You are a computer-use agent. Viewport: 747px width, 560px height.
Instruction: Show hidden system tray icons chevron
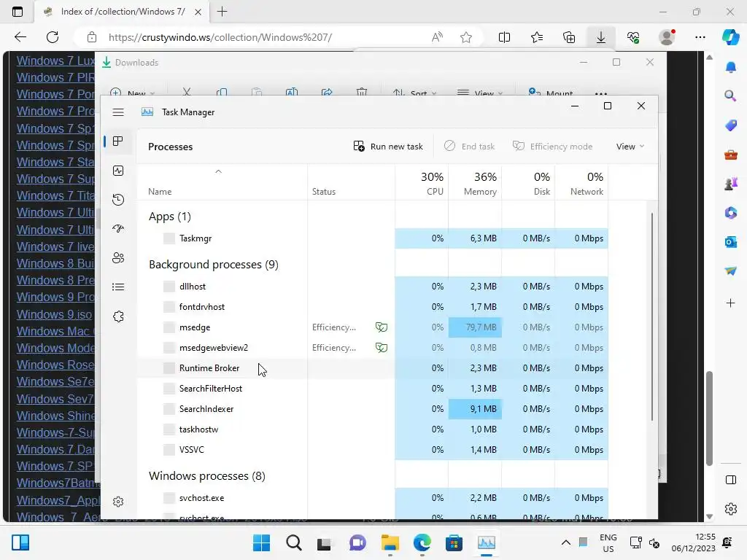[565, 542]
